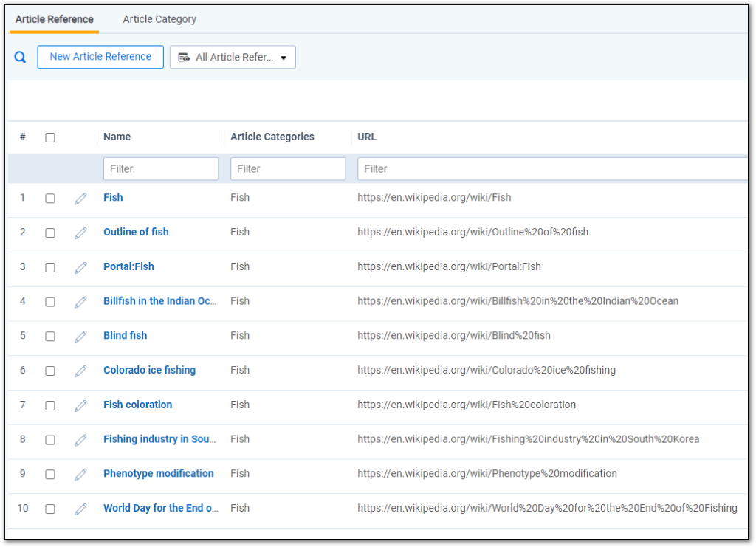Edit the Fish row with pencil icon
The image size is (756, 547).
[80, 198]
